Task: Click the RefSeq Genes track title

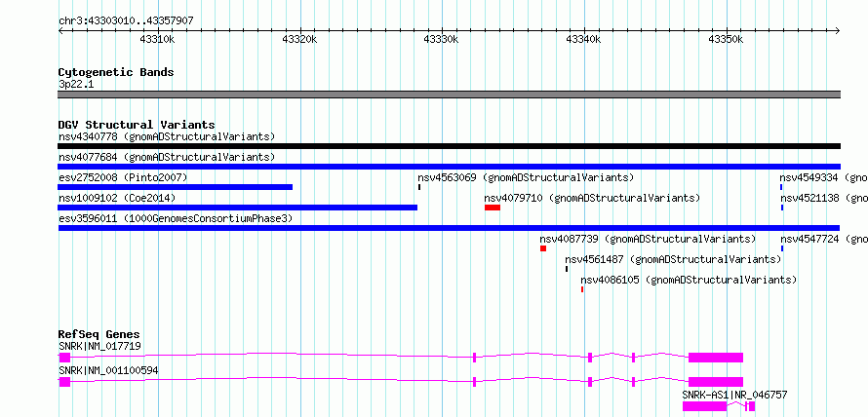Action: click(99, 334)
